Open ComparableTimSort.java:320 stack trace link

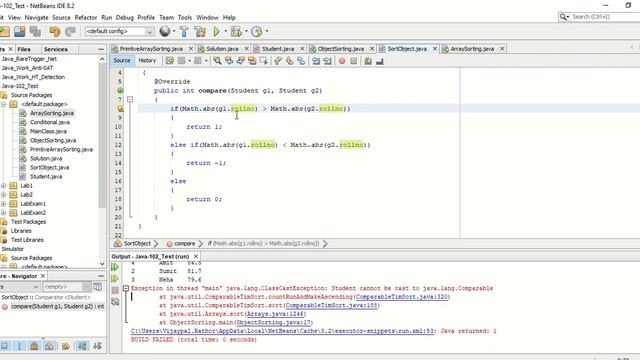coord(402,297)
